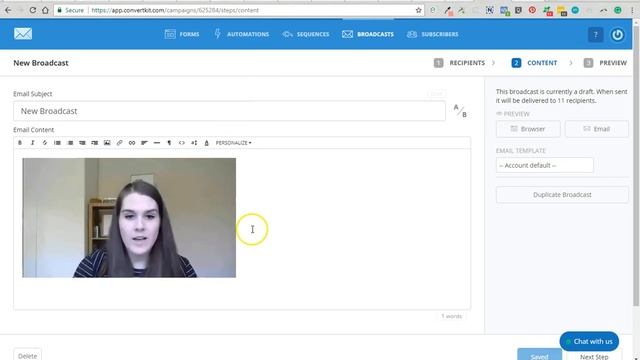Click the A/B subject test icon
640x360 pixels.
click(460, 111)
